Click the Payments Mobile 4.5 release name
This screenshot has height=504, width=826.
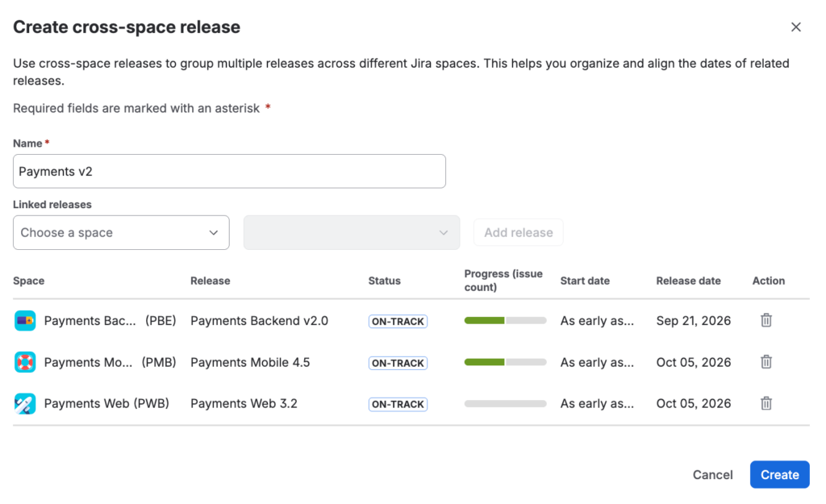[x=250, y=362]
